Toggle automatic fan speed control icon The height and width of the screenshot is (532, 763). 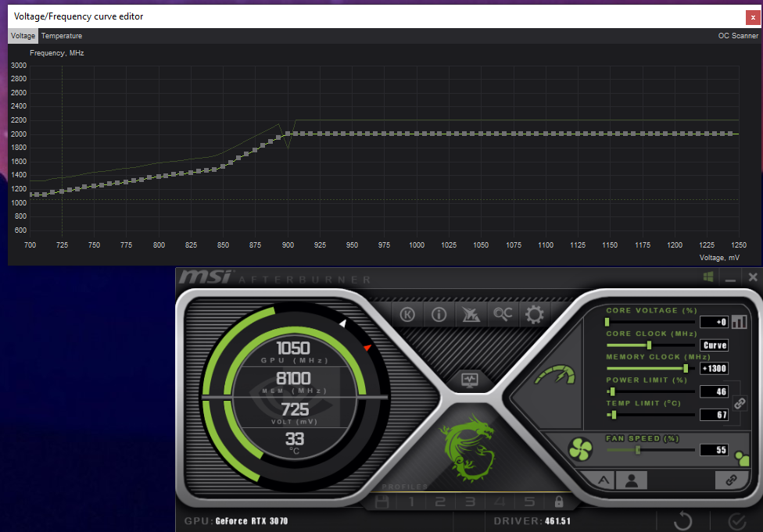point(742,458)
